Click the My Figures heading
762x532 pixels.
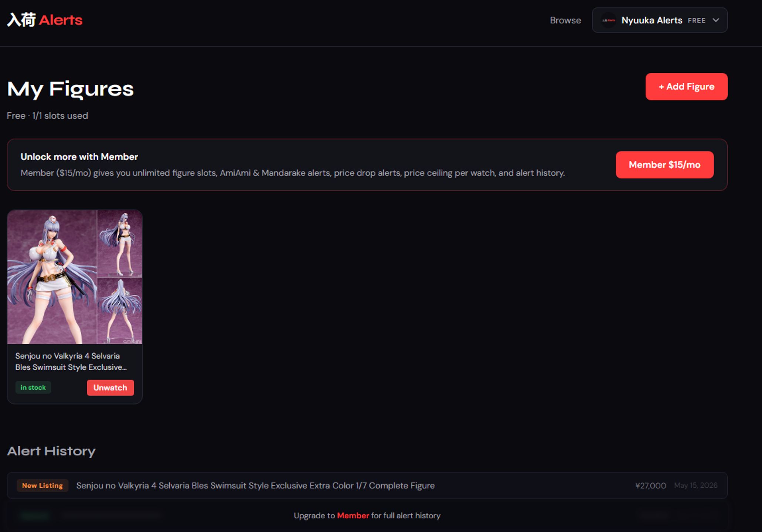point(70,89)
